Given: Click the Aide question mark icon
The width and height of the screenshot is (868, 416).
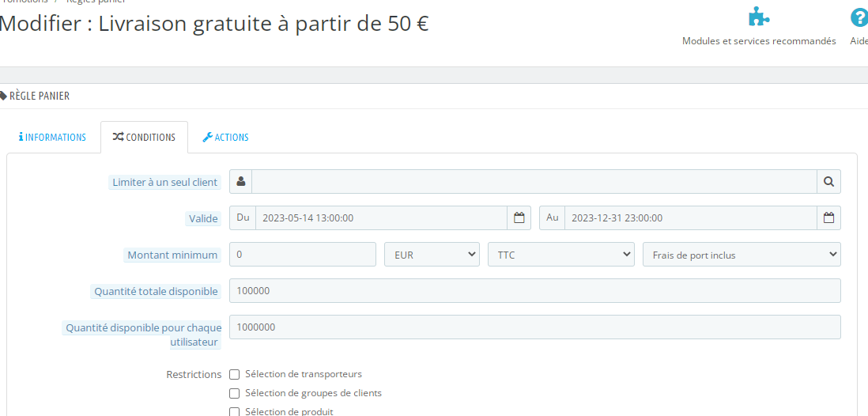Looking at the screenshot, I should 859,17.
